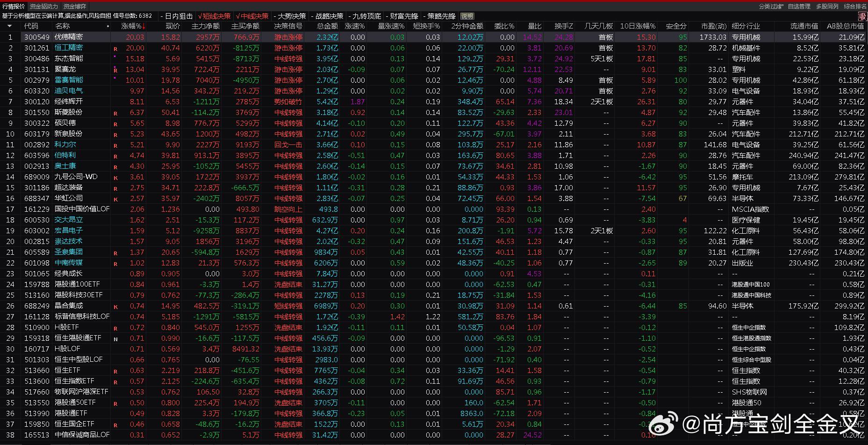This screenshot has height=445, width=868.
Task: Click the N marker beside 恒生港股通ETF
Action: click(115, 339)
